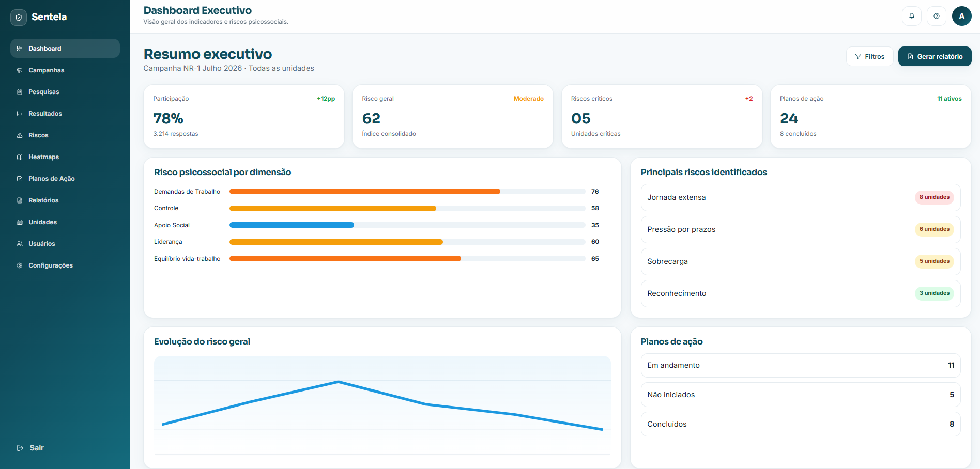Screen dimensions: 980x469
Task: Select the Jornada extensa risk row
Action: 801,197
